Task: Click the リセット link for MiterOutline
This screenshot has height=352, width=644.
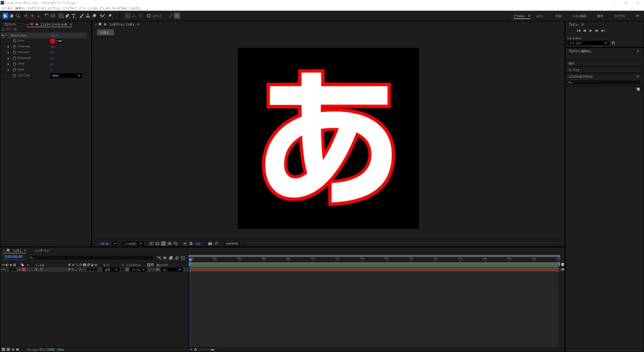Action: (54, 35)
